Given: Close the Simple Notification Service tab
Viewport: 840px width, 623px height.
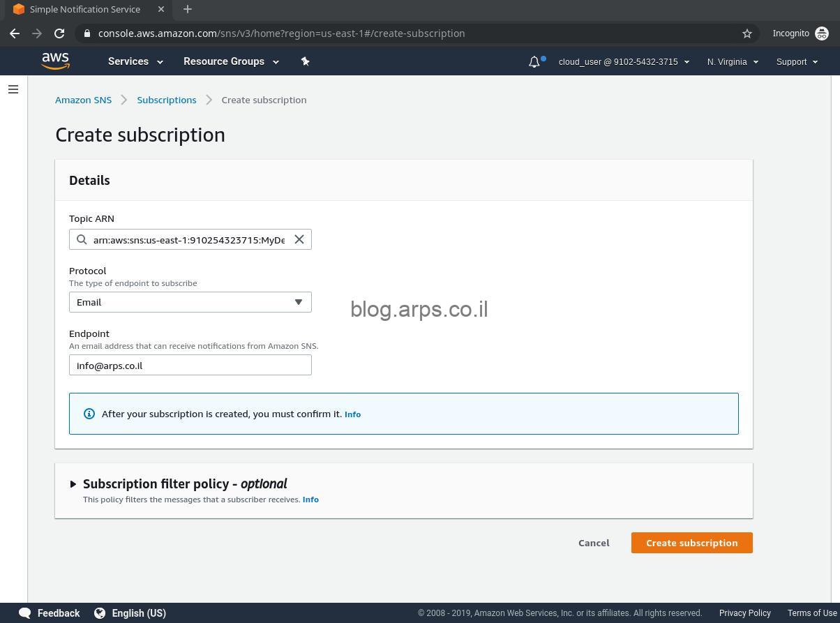Looking at the screenshot, I should pyautogui.click(x=161, y=9).
